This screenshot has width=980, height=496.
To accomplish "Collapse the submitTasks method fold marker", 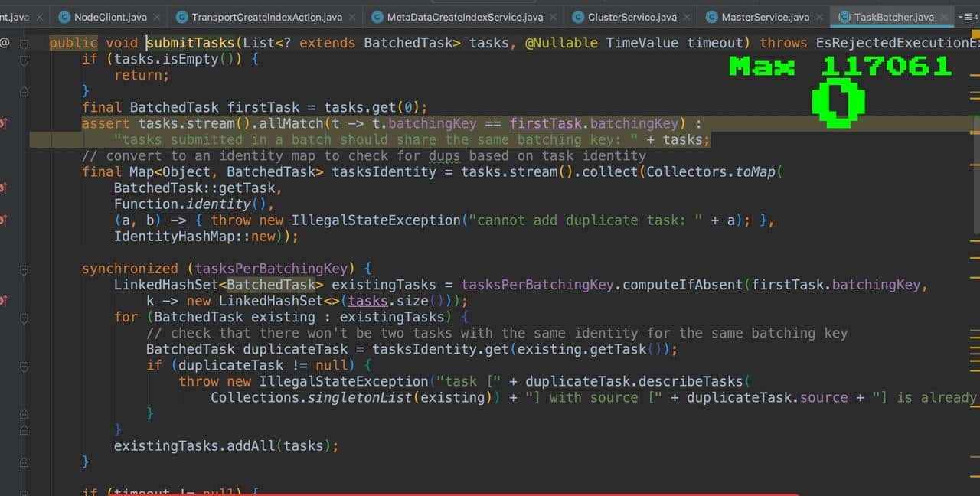I will 24,44.
